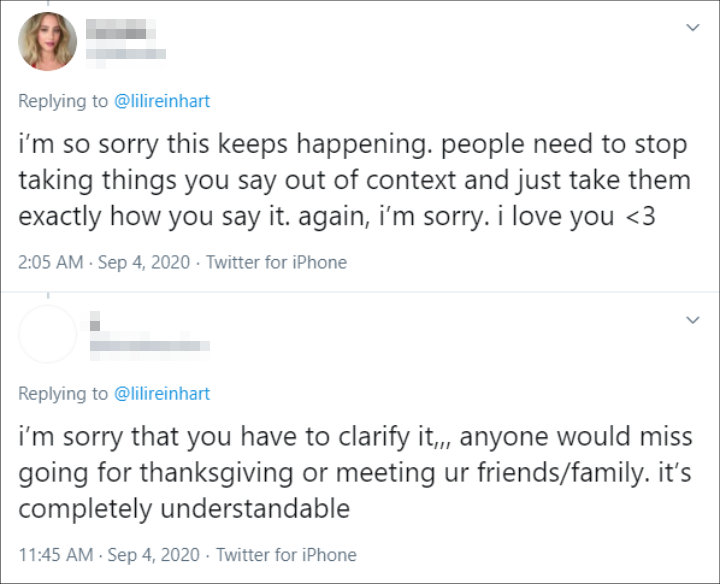720x584 pixels.
Task: Click Twitter for iPhone on the 11:45 AM tweet
Action: (x=287, y=555)
